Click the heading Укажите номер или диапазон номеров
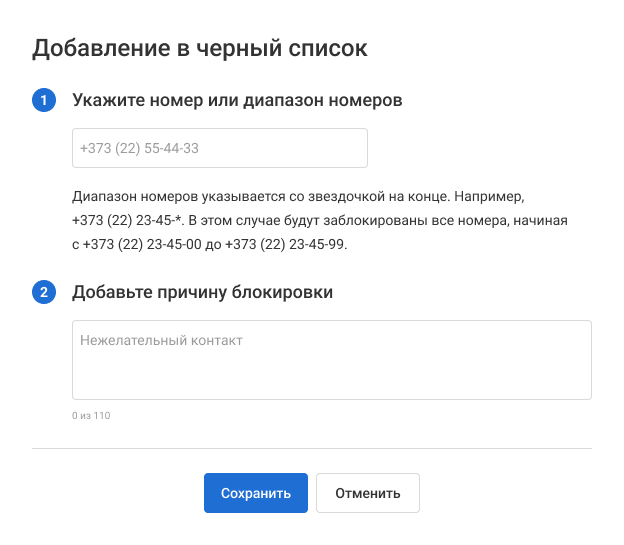Image resolution: width=624 pixels, height=545 pixels. click(x=237, y=100)
